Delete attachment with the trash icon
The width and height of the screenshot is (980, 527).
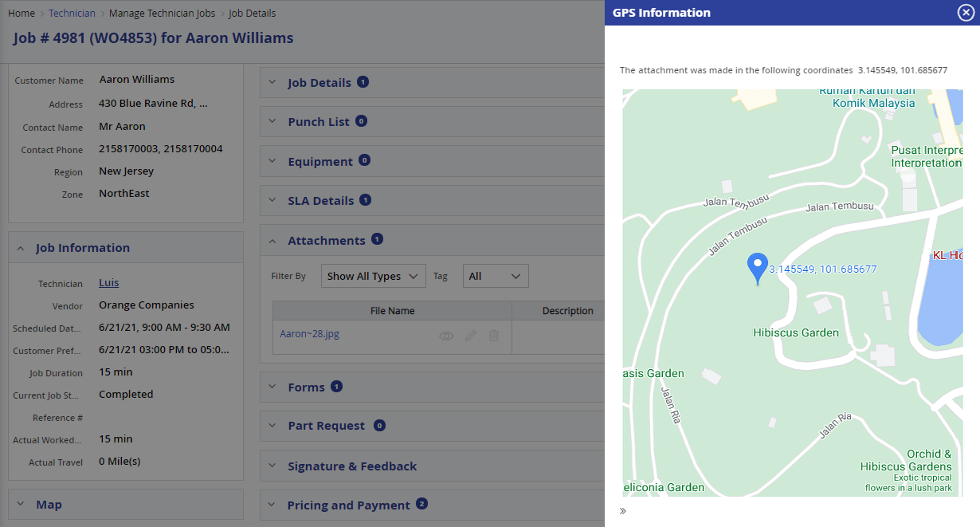[494, 336]
